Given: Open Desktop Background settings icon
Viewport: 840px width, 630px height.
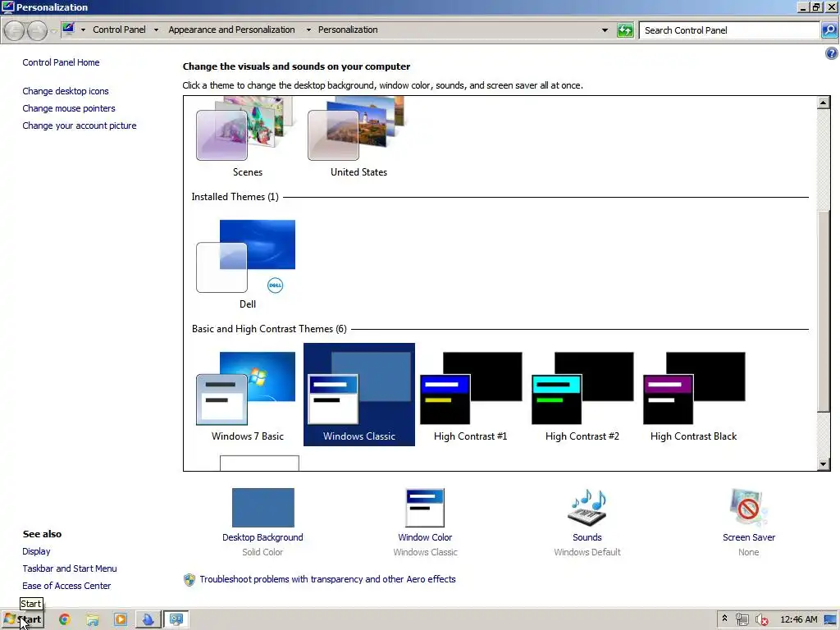Looking at the screenshot, I should [263, 508].
